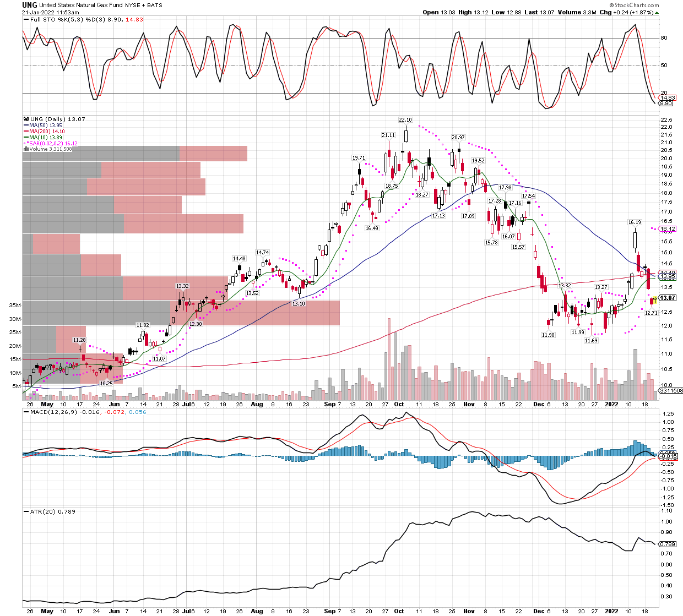This screenshot has height=616, width=683.
Task: Select the 14.48 price label
Action: [x=239, y=259]
